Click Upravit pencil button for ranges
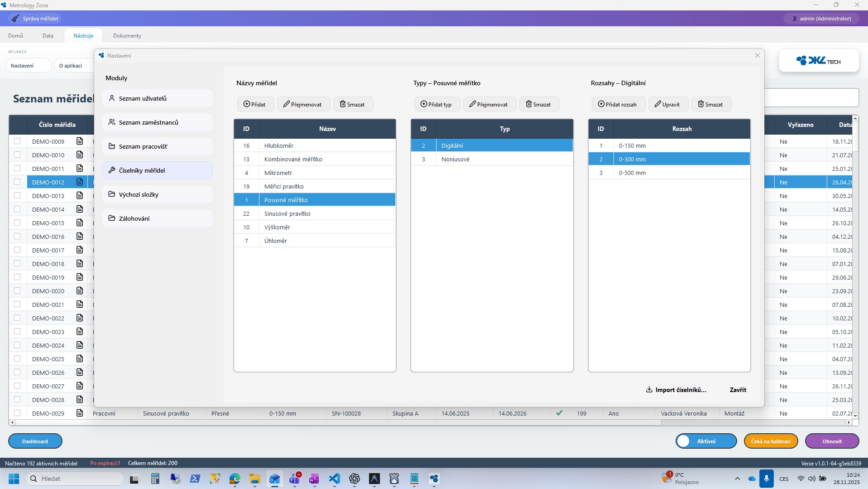The width and height of the screenshot is (868, 489). pyautogui.click(x=667, y=104)
